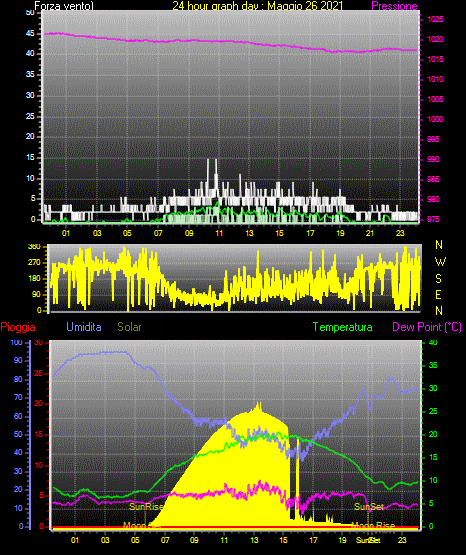
Task: Click the '1020' pressure axis value
Action: pyautogui.click(x=436, y=39)
